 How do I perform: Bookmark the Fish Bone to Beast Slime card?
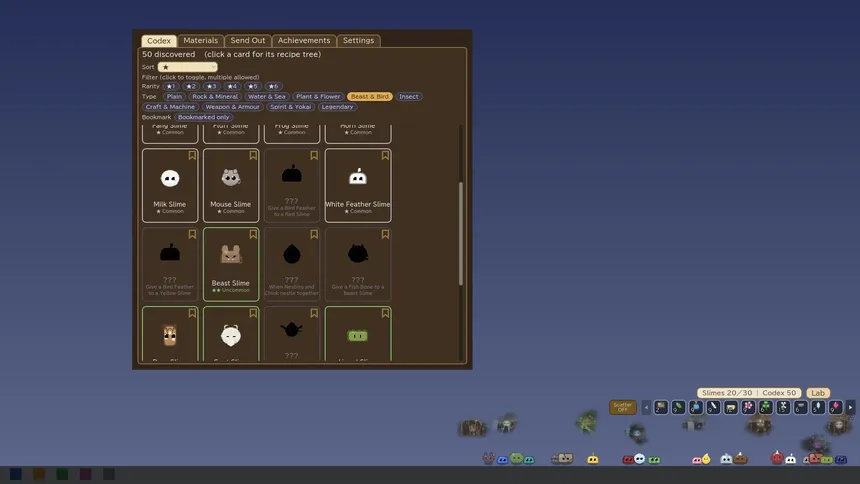[x=385, y=235]
